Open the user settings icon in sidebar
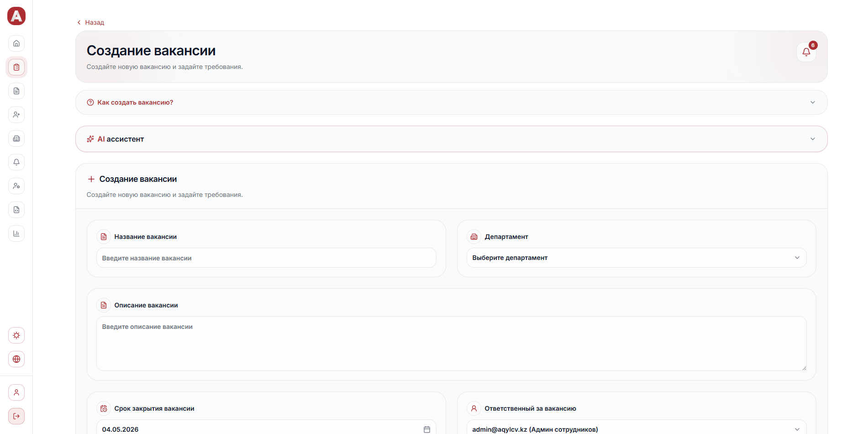This screenshot has height=434, width=868. click(x=16, y=186)
